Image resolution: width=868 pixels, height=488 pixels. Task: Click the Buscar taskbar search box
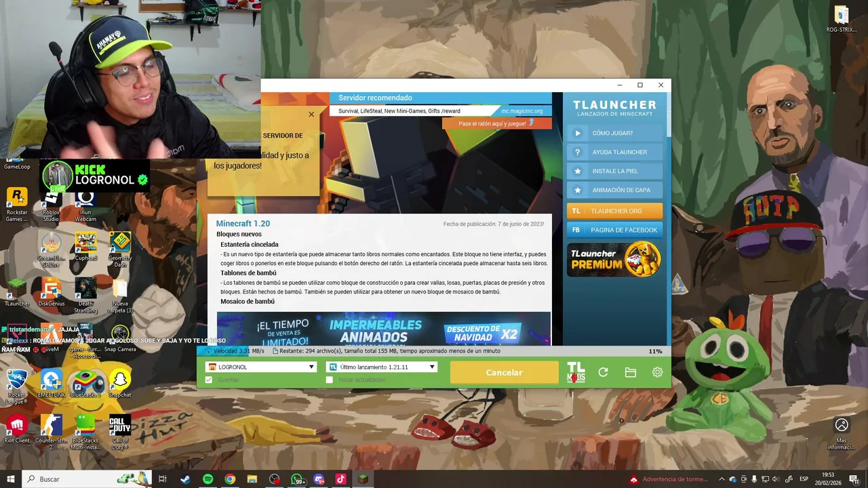click(87, 479)
